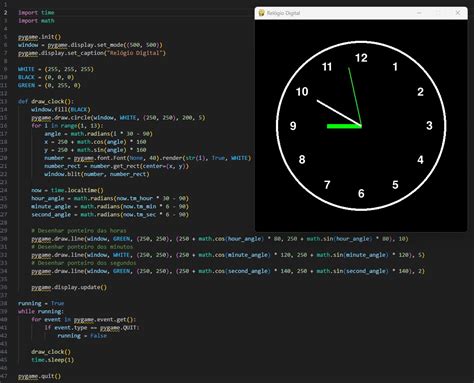Click 'pygame.display.update()' line
Viewport: 474px width, 383px height.
69,287
